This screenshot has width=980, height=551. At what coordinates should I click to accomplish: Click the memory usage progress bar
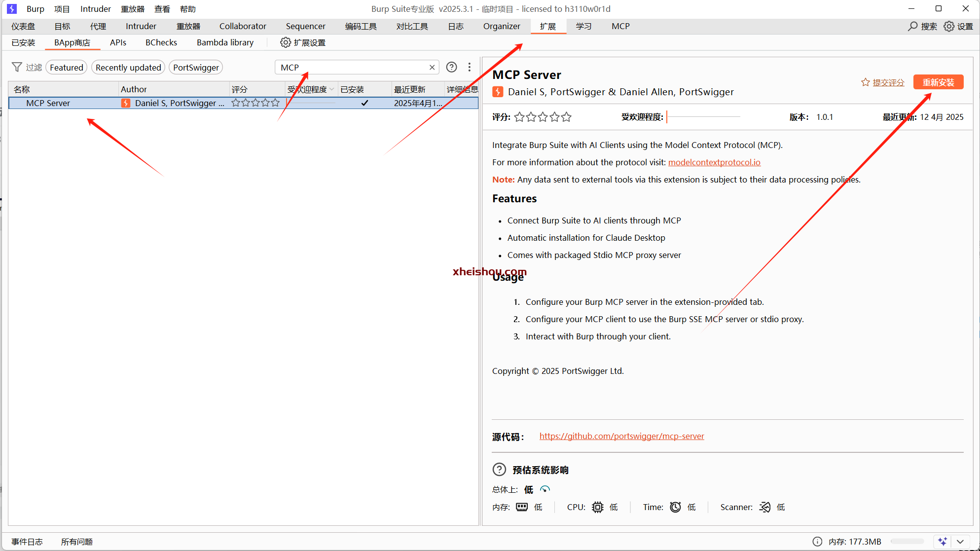point(907,542)
